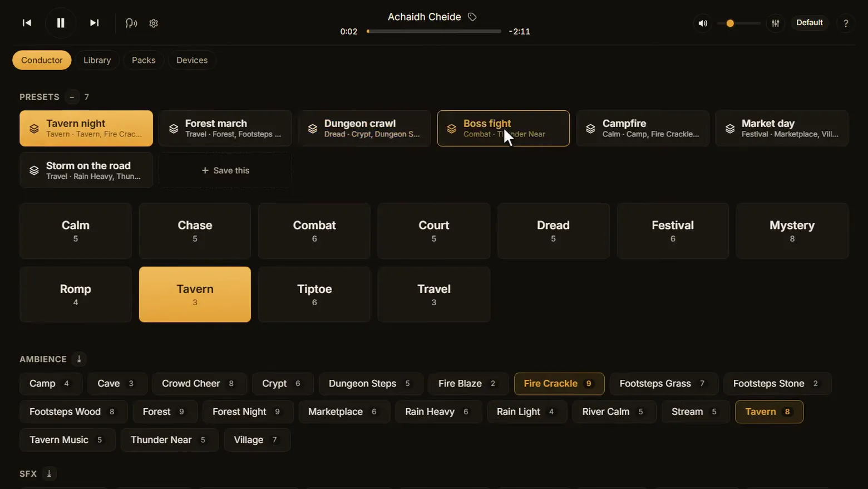Pause the current track
The width and height of the screenshot is (868, 489).
[61, 23]
